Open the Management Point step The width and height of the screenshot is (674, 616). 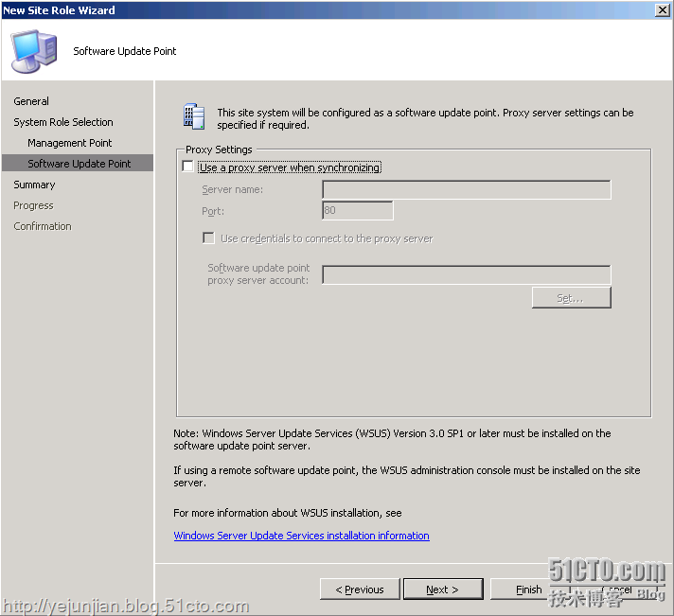pyautogui.click(x=70, y=143)
